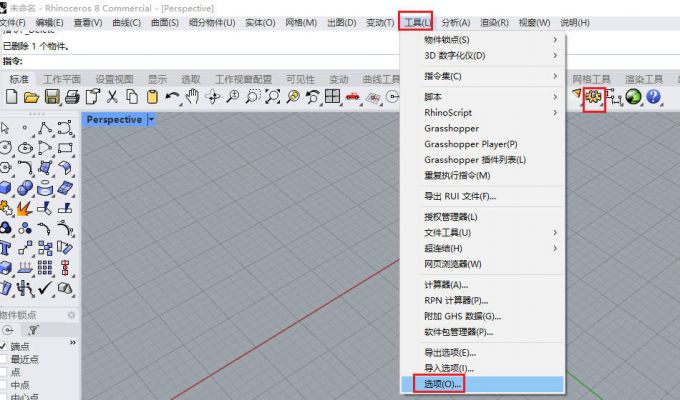Viewport: 680px width, 400px height.
Task: Click the New file icon in the toolbar
Action: point(12,96)
